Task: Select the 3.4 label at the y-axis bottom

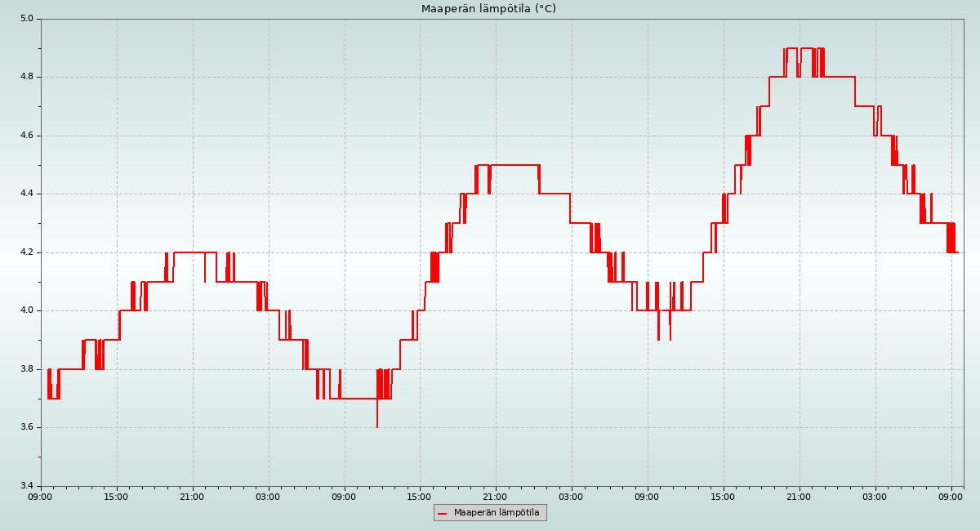Action: click(x=26, y=486)
